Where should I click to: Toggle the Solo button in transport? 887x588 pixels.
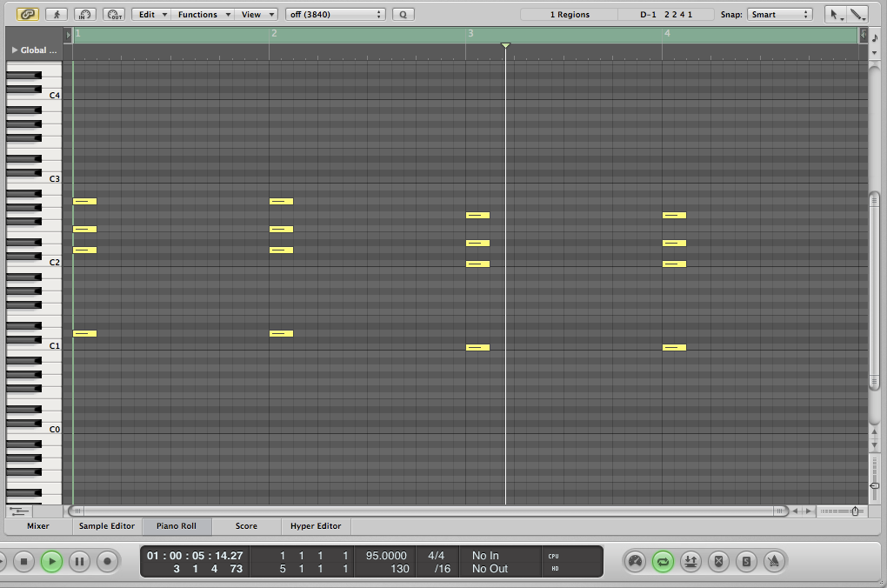click(746, 561)
